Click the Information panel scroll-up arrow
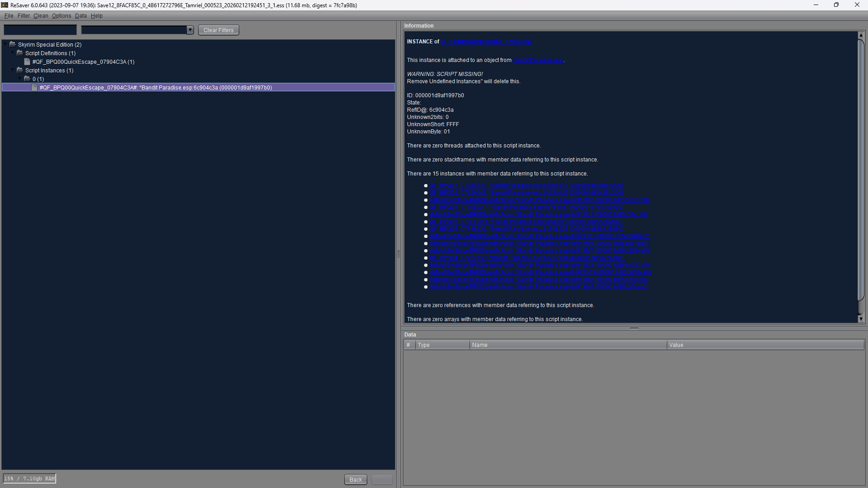This screenshot has height=488, width=868. pyautogui.click(x=861, y=35)
